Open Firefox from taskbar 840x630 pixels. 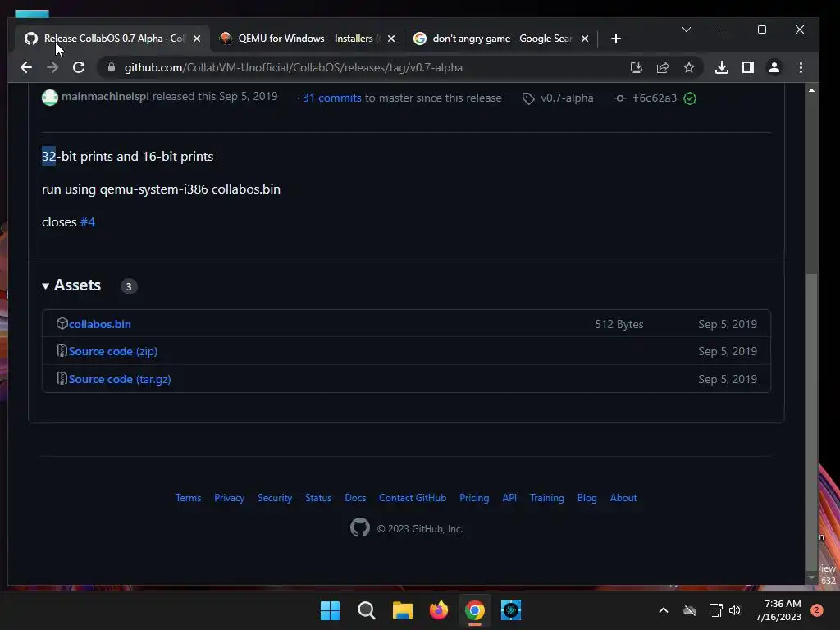pos(439,610)
